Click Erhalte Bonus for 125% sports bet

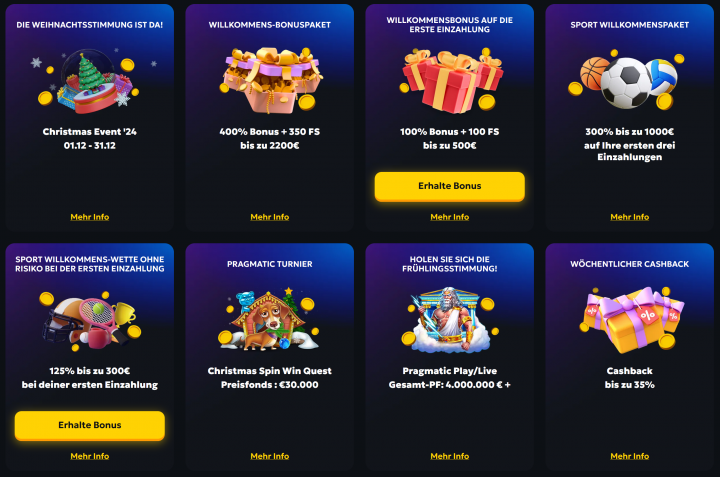90,425
